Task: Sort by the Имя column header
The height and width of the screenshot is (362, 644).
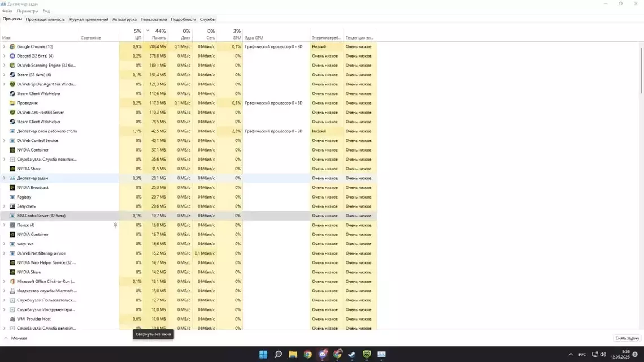Action: (x=40, y=34)
